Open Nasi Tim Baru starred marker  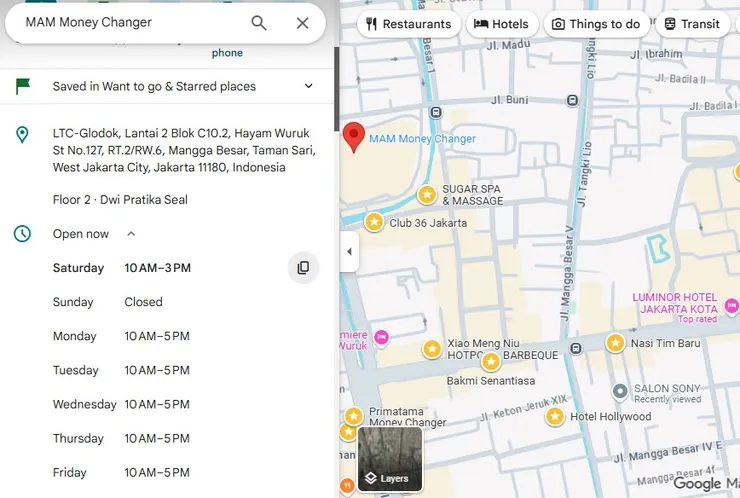coord(615,343)
